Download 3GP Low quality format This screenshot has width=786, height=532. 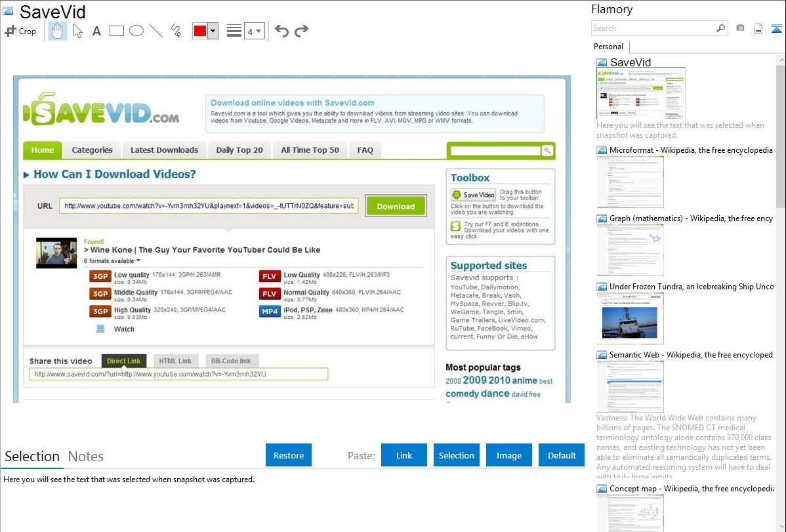pyautogui.click(x=100, y=276)
